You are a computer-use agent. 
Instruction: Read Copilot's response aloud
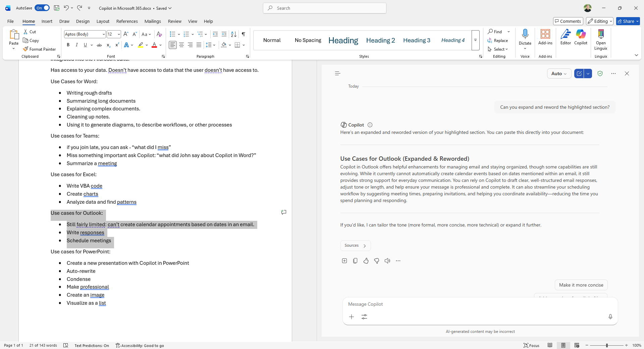[387, 260]
